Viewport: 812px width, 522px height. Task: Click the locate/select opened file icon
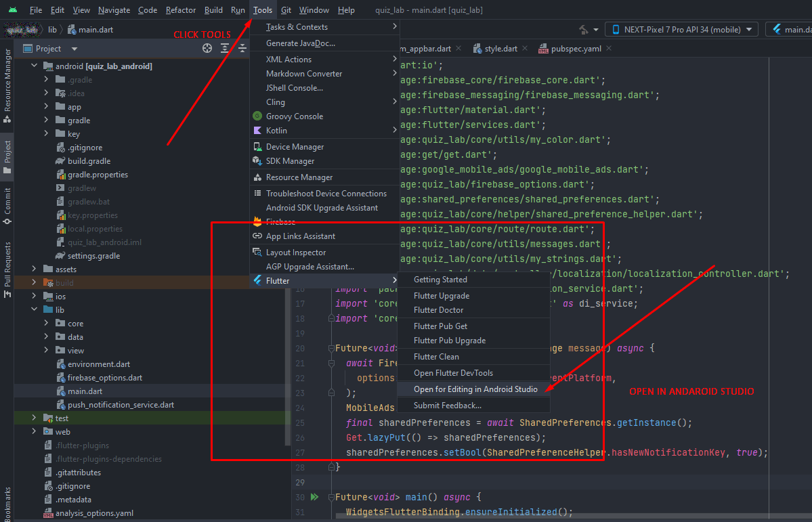207,49
